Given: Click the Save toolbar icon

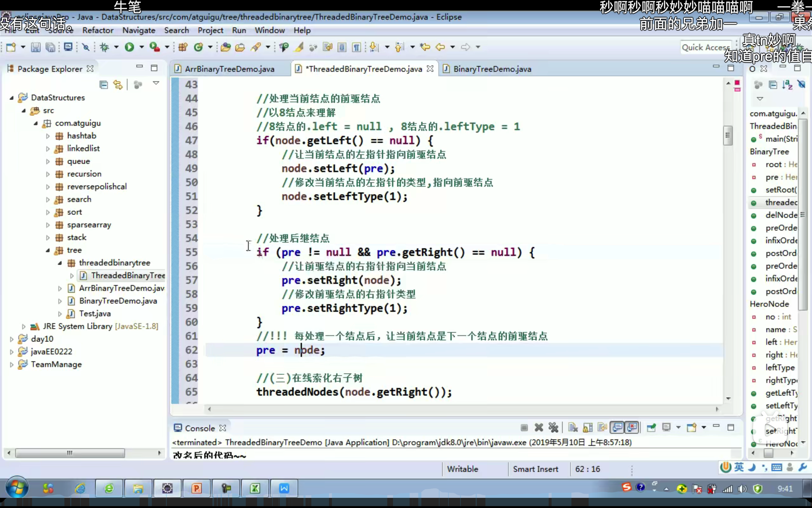Looking at the screenshot, I should tap(36, 47).
